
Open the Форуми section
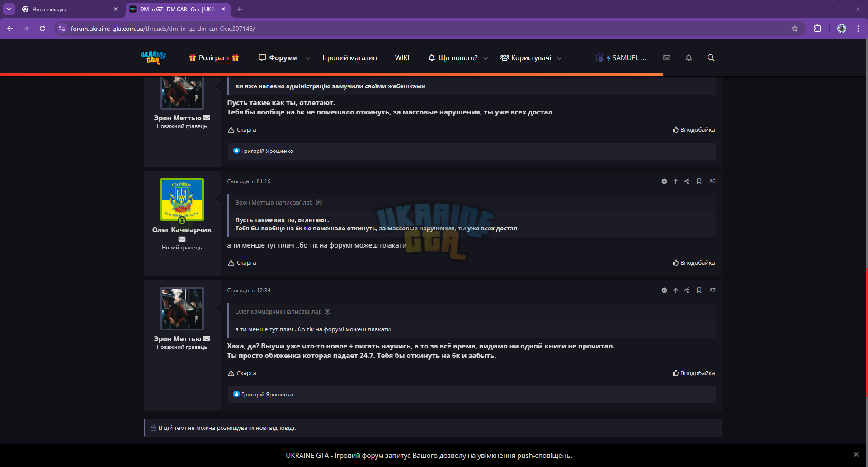[278, 58]
